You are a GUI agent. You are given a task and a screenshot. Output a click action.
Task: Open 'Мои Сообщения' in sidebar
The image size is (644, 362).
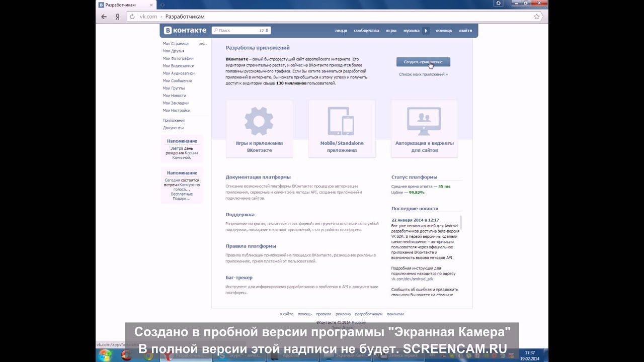(x=177, y=80)
